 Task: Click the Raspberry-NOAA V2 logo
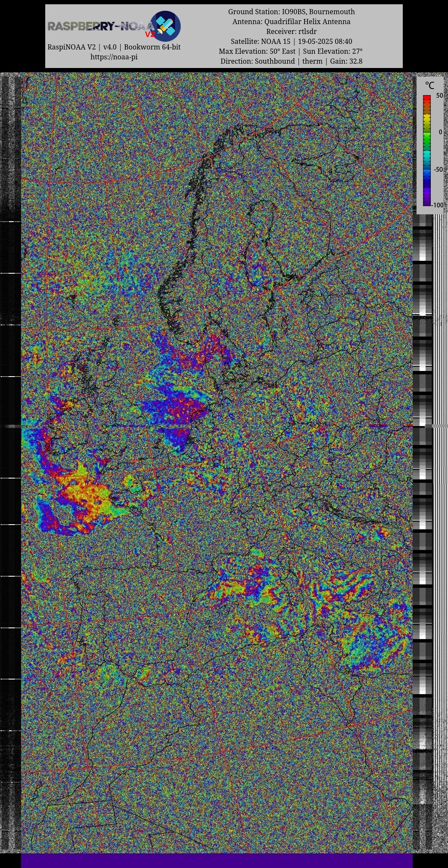click(x=114, y=26)
